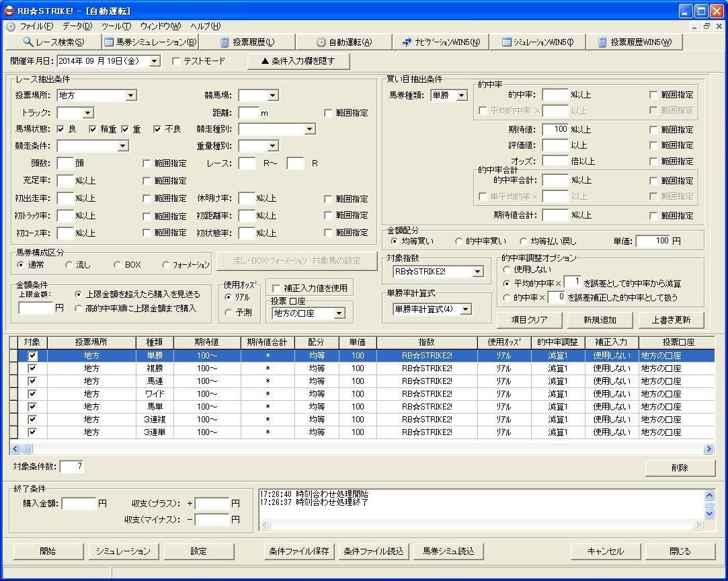Screen dimensions: 728x581
Task: Uncheck the 対象 checkbox in the 複勝 row
Action: 32,369
